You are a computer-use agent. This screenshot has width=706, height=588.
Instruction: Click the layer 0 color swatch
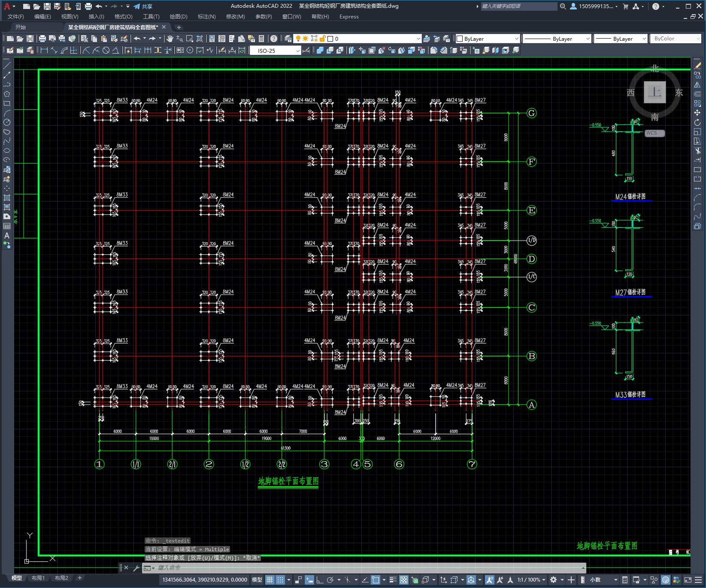pyautogui.click(x=330, y=39)
